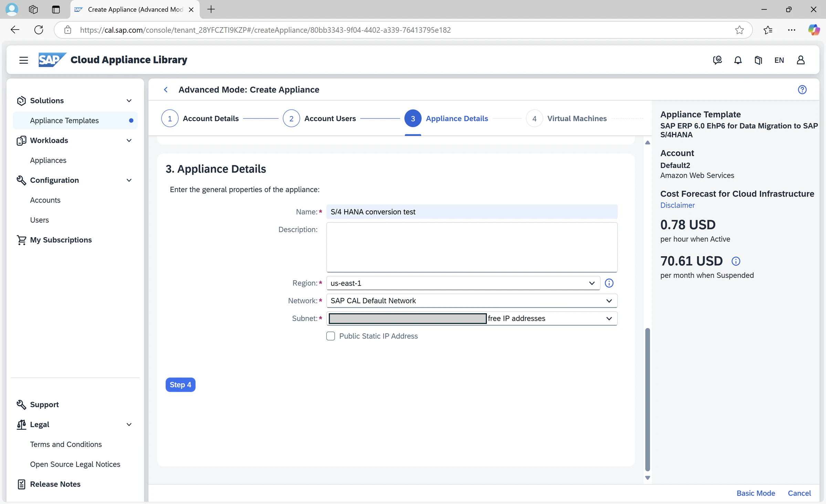Click the Solutions cube icon

(x=21, y=101)
